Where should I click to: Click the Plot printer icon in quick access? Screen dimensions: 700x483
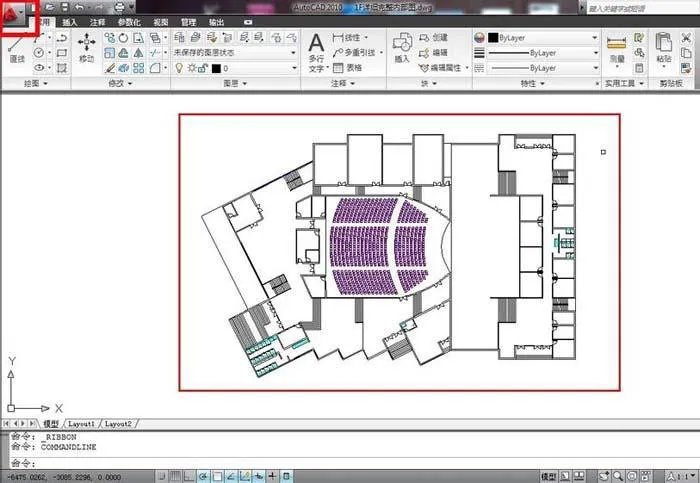tap(119, 7)
